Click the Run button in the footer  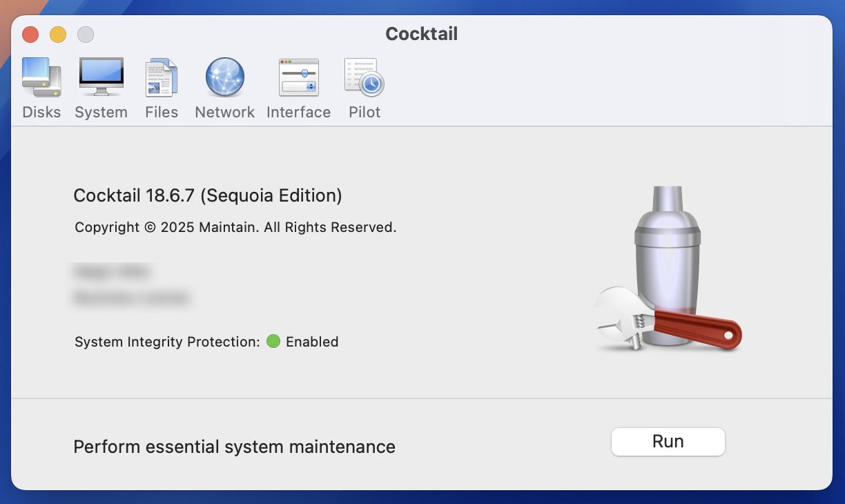click(668, 441)
